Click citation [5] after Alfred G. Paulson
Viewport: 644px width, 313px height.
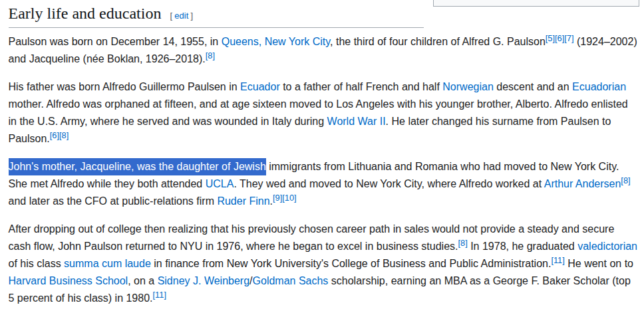(550, 39)
